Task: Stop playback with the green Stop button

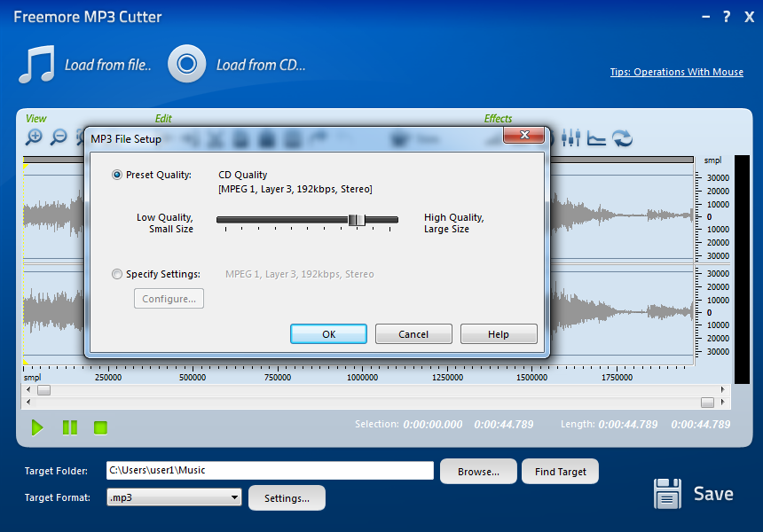Action: point(100,428)
